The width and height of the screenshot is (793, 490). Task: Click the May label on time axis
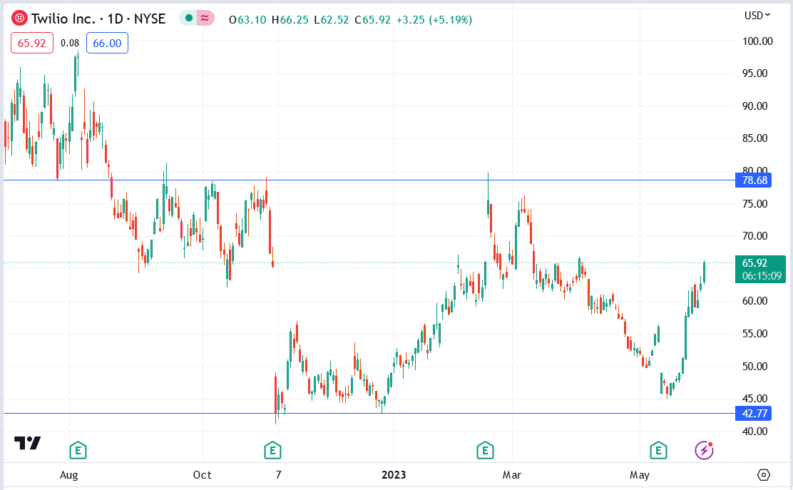click(x=639, y=475)
